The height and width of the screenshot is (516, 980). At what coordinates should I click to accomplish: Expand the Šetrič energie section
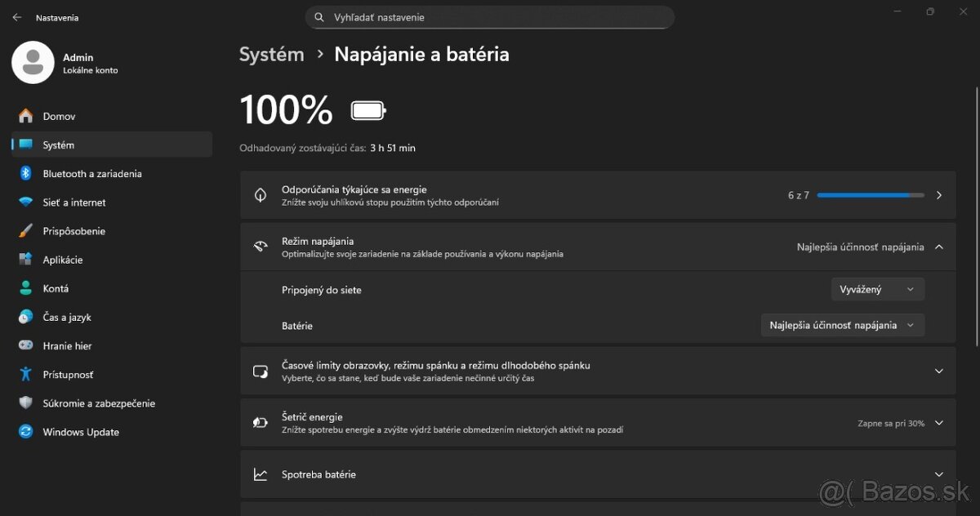coord(939,423)
